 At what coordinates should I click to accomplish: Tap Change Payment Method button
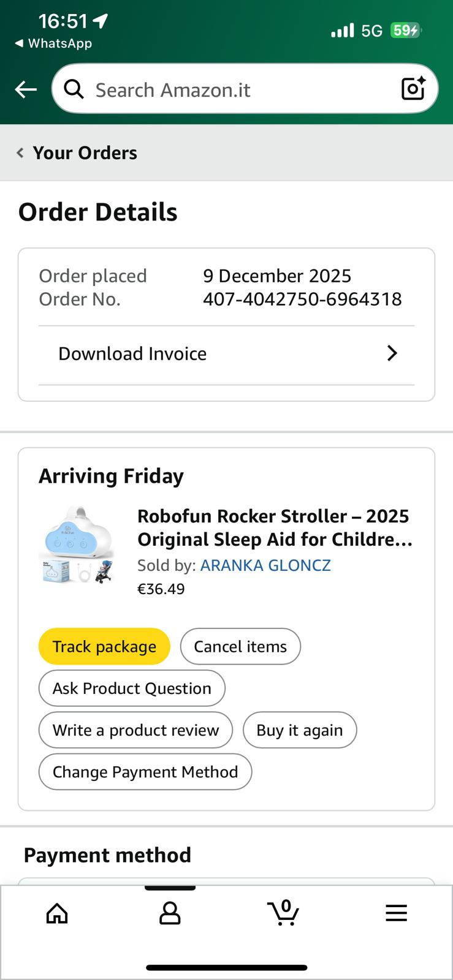[x=145, y=771]
